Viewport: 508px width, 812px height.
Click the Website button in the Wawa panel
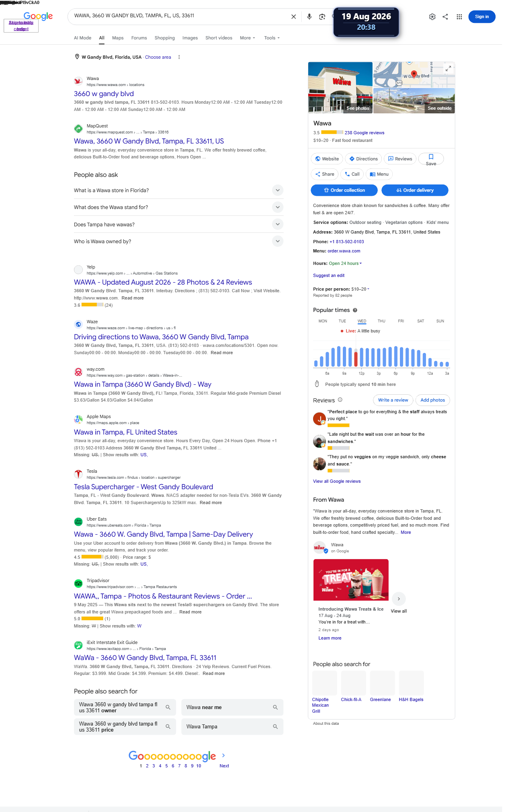tap(327, 159)
